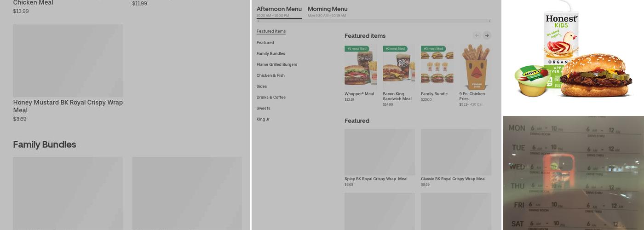This screenshot has height=230, width=644.
Task: Select Whopper® Meal title text
Action: (x=359, y=94)
